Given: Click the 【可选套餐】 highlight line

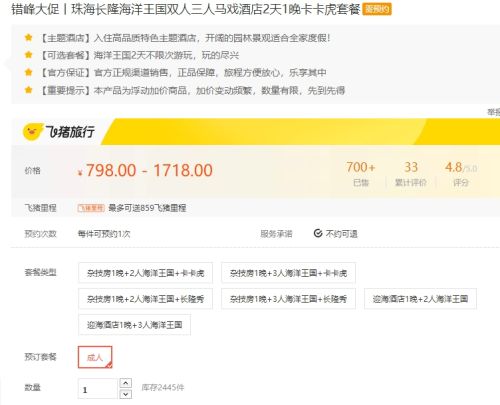Looking at the screenshot, I should pyautogui.click(x=139, y=55).
